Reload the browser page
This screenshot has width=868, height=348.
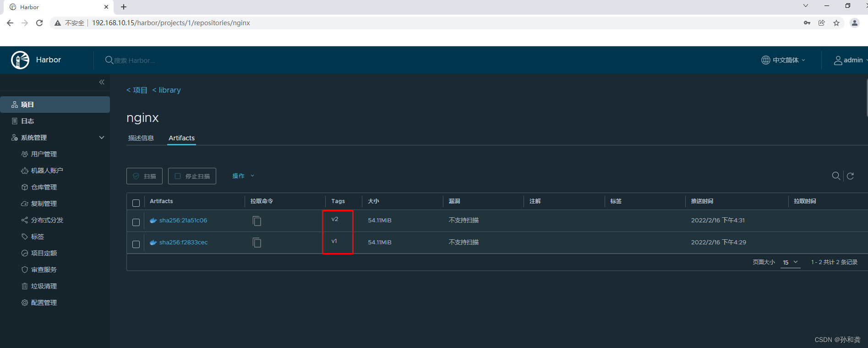coord(39,23)
